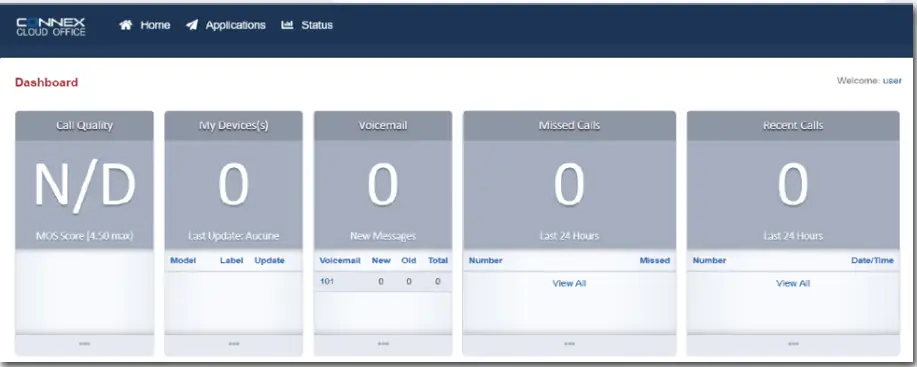The width and height of the screenshot is (917, 367).
Task: Click the Update column header
Action: tap(270, 261)
